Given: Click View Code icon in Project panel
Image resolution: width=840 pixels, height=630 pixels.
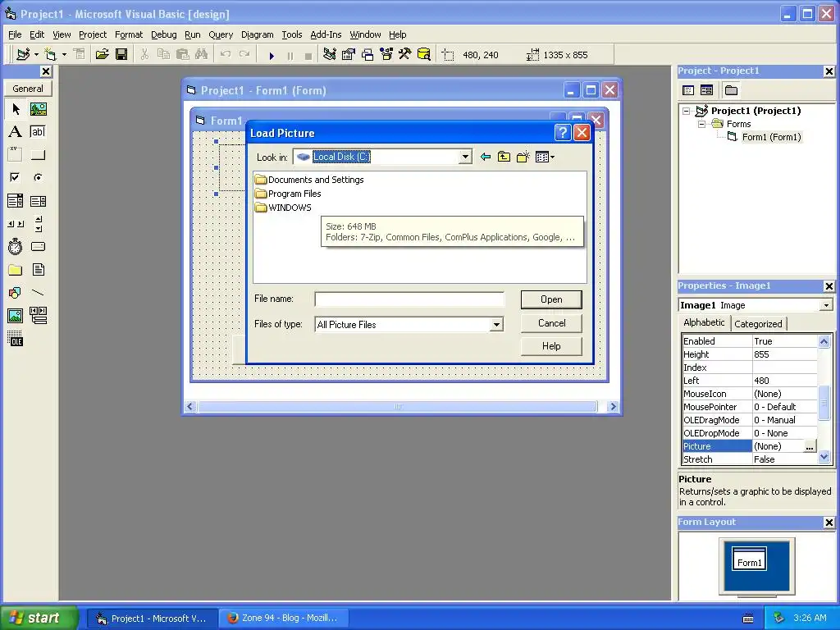Looking at the screenshot, I should tap(688, 90).
